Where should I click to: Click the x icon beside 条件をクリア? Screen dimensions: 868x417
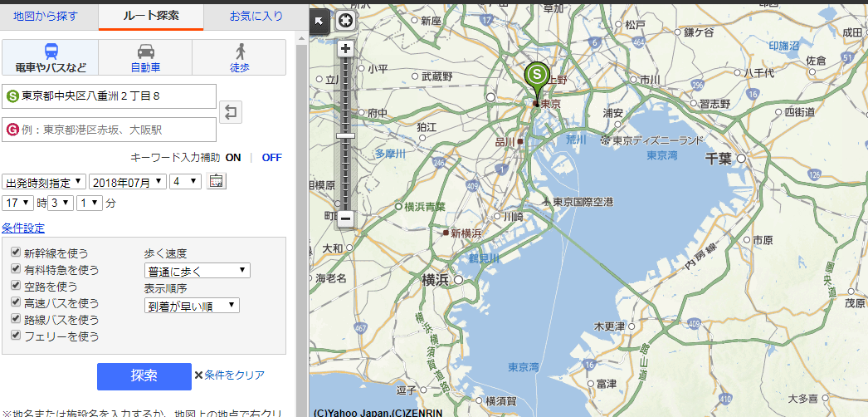tap(198, 375)
